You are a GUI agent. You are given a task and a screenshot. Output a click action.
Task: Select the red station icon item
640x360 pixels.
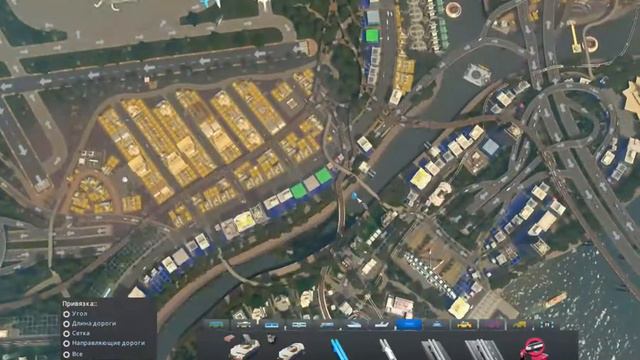534,348
